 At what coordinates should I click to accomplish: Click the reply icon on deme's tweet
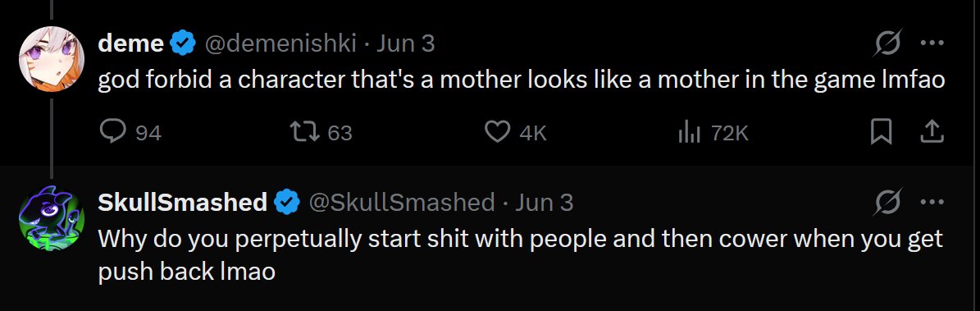[112, 132]
